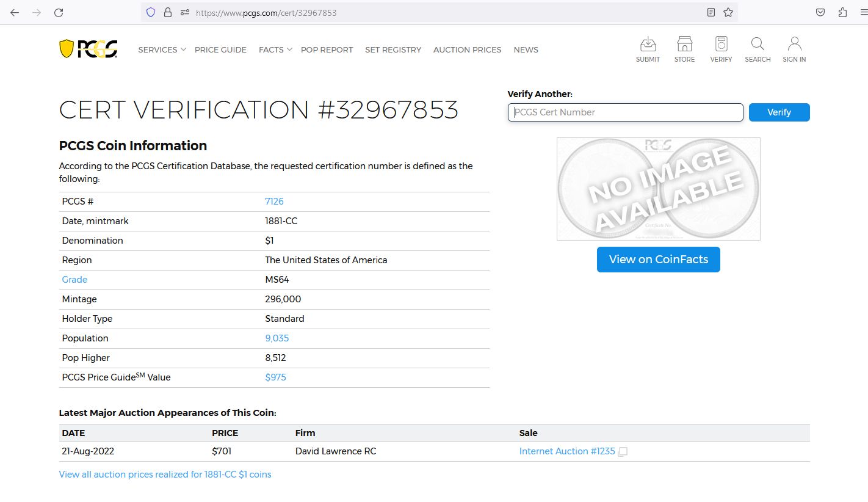Toggle reader view icon in address bar
Viewport: 868px width, 502px height.
(711, 12)
